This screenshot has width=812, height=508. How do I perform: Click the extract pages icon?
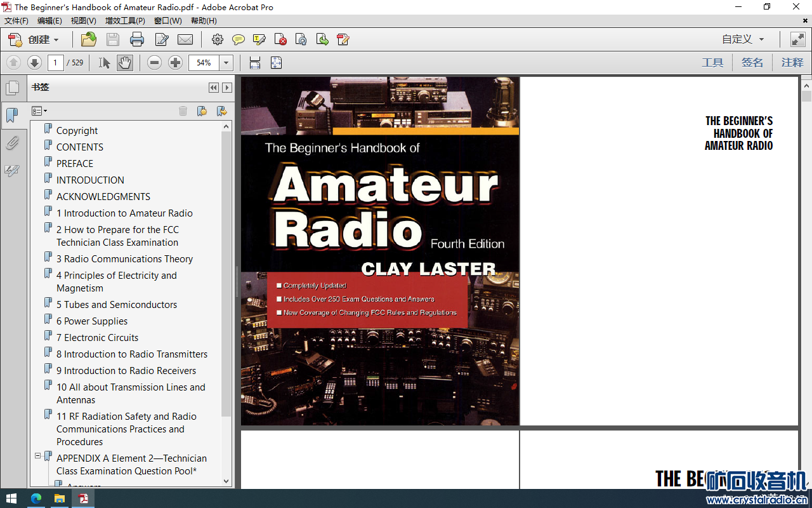click(322, 39)
